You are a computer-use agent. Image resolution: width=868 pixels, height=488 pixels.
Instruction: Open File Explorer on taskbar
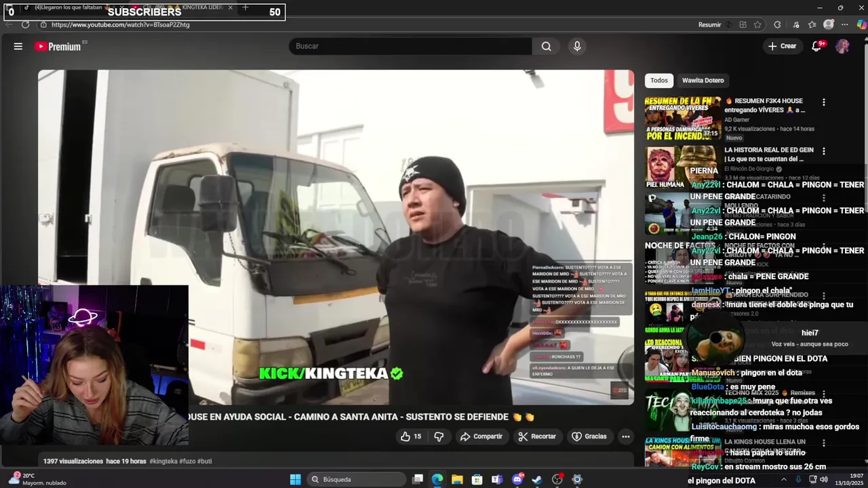coord(457,479)
